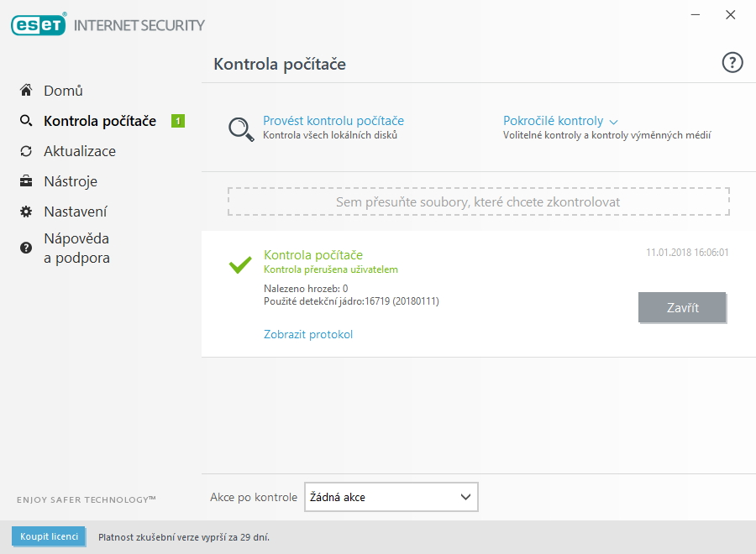
Task: Open help via top-right question mark icon
Action: (732, 62)
